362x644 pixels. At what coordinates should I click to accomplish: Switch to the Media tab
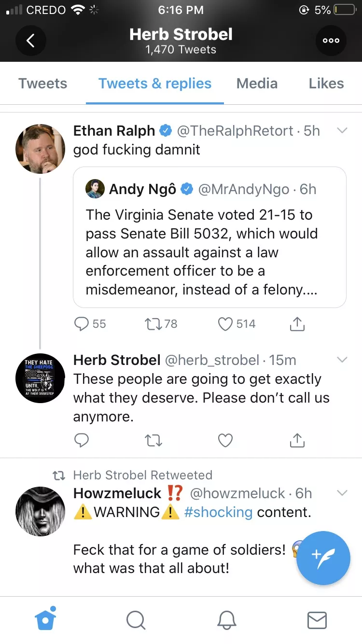(257, 84)
